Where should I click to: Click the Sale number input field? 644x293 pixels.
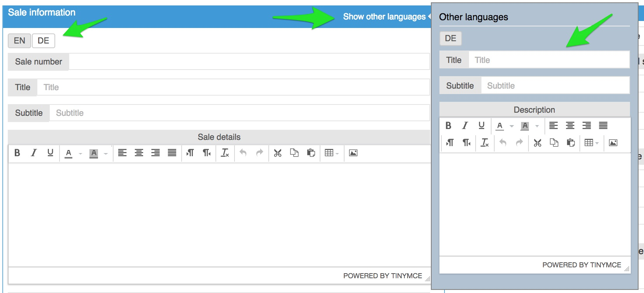coord(249,62)
